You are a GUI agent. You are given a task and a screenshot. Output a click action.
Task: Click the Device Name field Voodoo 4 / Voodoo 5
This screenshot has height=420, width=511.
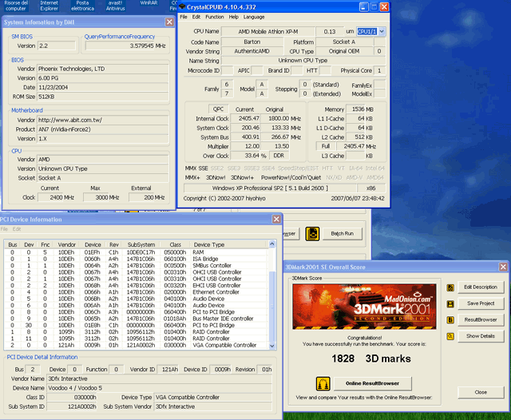tap(160, 388)
